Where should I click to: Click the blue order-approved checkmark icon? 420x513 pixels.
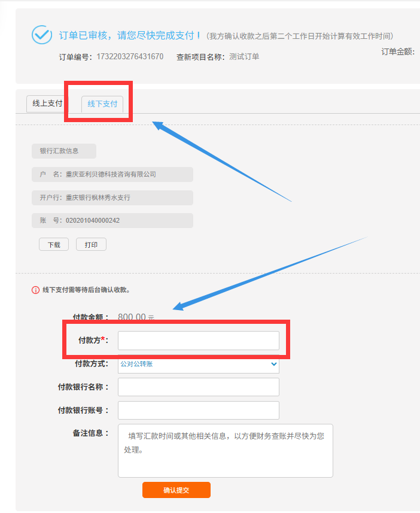[x=42, y=35]
